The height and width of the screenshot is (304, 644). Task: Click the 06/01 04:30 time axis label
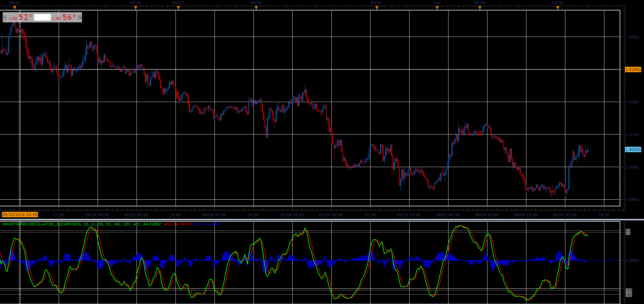pyautogui.click(x=448, y=215)
